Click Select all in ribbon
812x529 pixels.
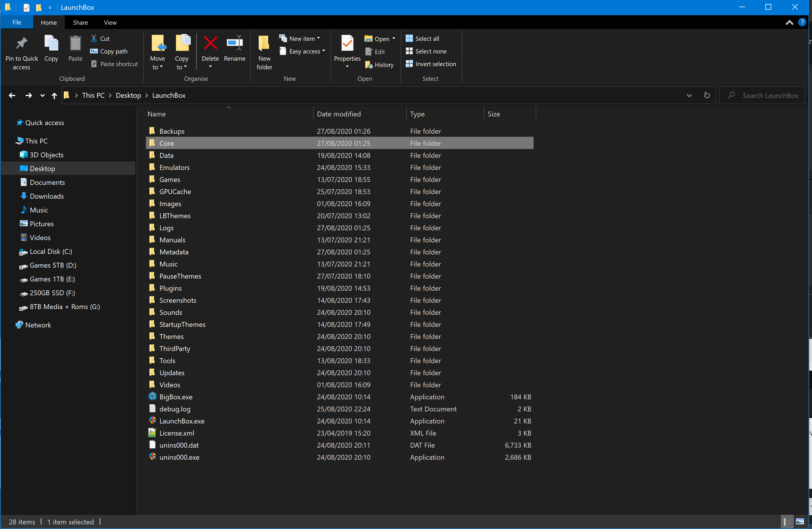(x=422, y=39)
